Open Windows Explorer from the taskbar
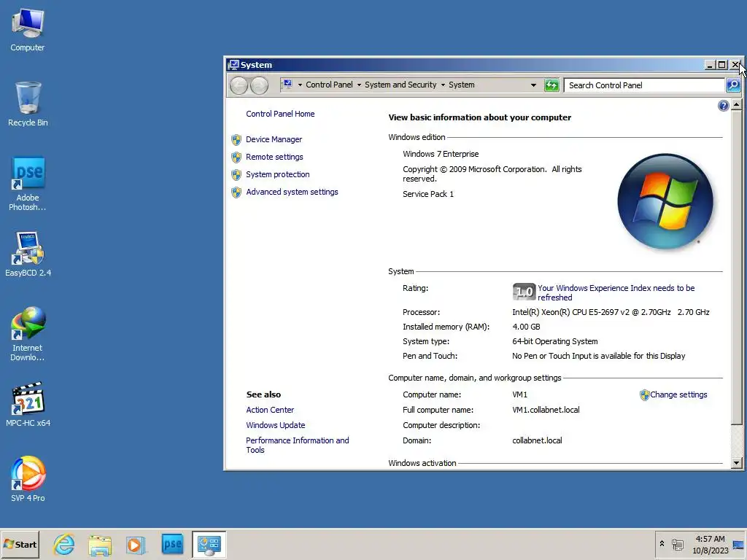Screen dimensions: 747x560 [99, 545]
